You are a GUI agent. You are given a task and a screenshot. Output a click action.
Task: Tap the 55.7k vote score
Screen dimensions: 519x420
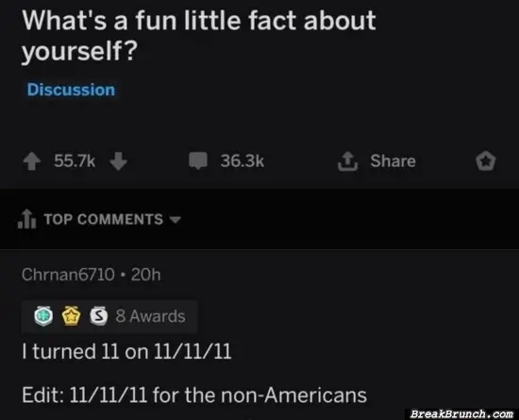click(x=75, y=160)
